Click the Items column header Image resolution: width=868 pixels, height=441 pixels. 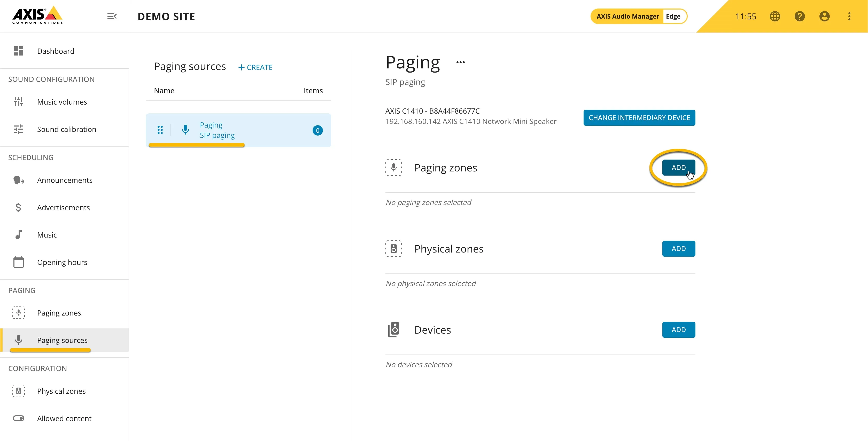[x=313, y=91]
